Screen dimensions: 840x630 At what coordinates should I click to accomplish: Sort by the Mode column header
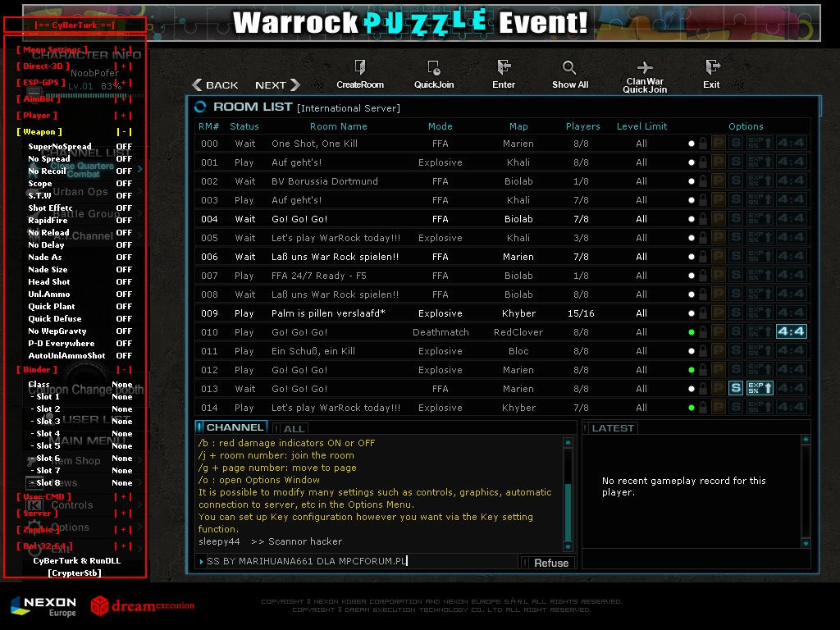(x=441, y=126)
